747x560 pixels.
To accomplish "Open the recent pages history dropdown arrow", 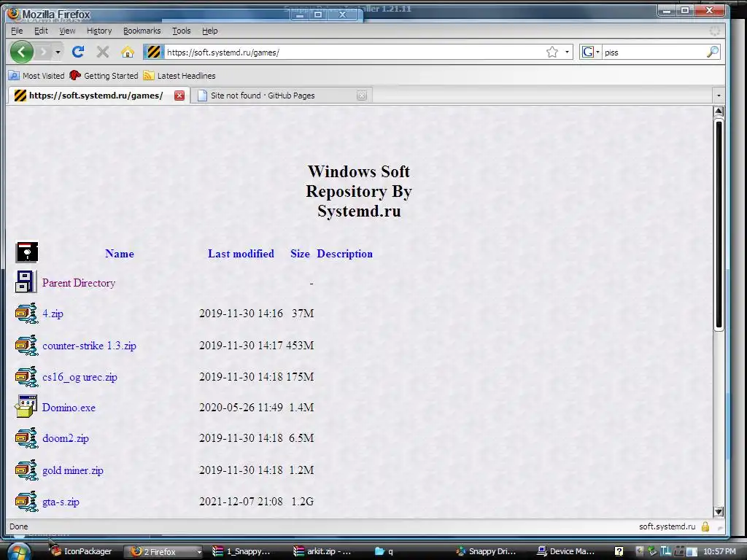I will [x=58, y=52].
